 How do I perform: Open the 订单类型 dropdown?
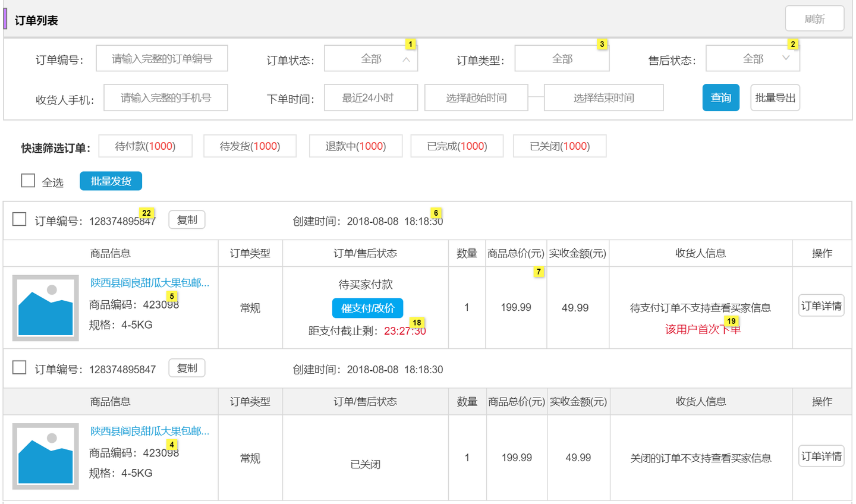562,58
